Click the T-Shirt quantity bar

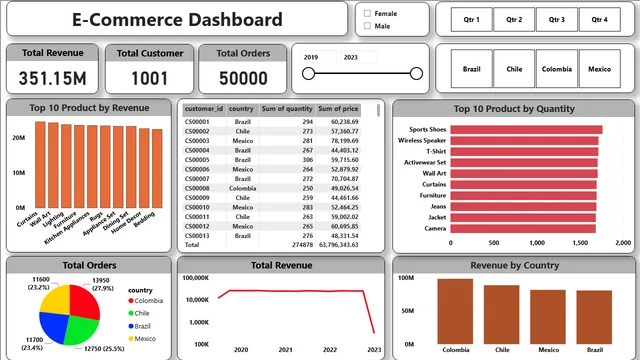pyautogui.click(x=524, y=151)
